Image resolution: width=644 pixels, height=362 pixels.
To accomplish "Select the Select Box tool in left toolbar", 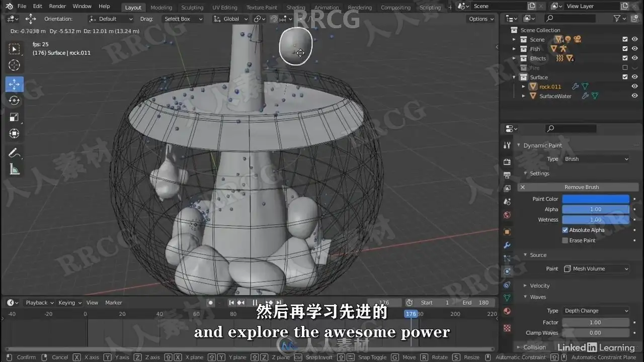I will (x=15, y=49).
